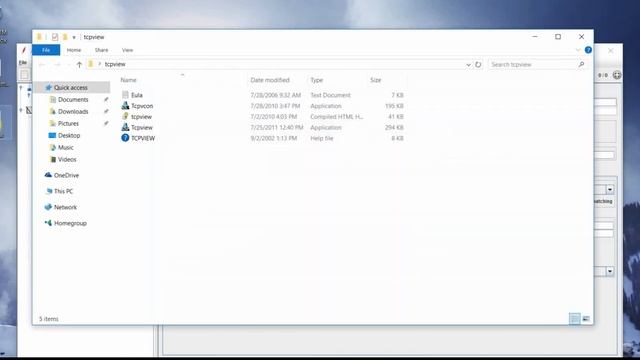The height and width of the screenshot is (360, 640).
Task: Click the New folder quick access icon
Action: click(x=64, y=37)
